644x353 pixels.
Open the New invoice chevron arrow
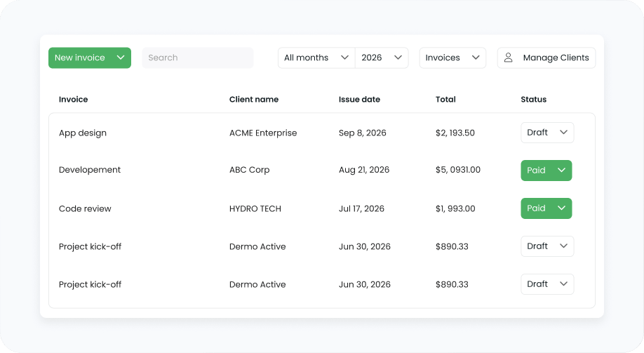tap(121, 58)
